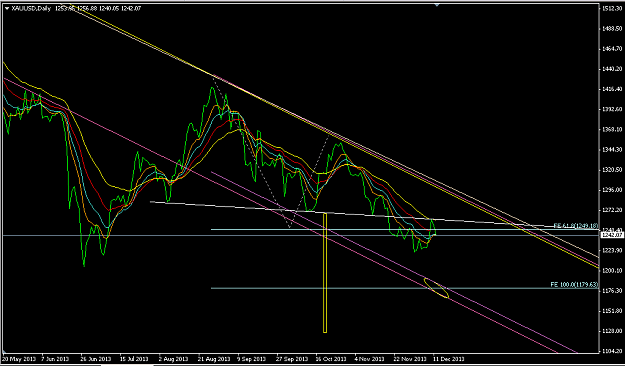Select the yellow ellipse near the channel line
625x366 pixels.
(x=436, y=288)
